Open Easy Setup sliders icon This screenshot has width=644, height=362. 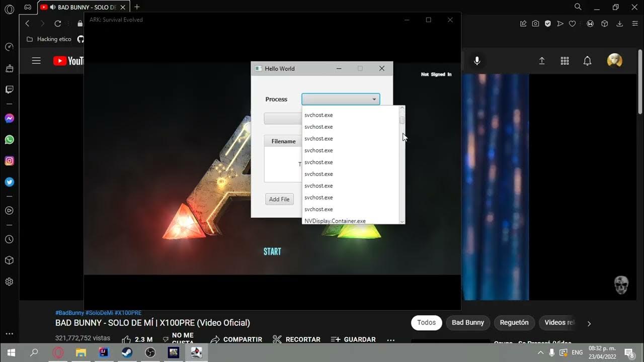[x=634, y=24]
